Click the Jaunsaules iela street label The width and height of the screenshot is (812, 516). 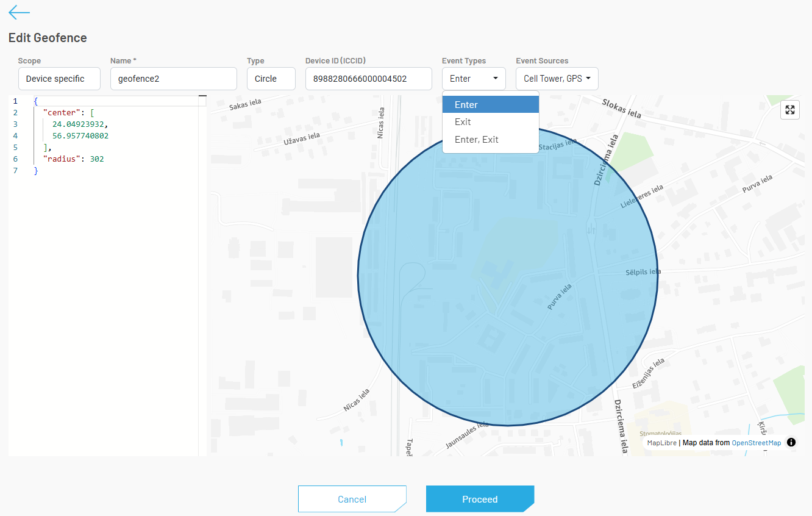468,435
